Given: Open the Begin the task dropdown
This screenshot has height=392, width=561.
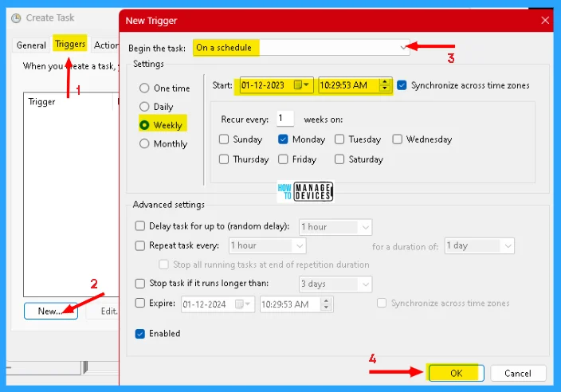Looking at the screenshot, I should tap(301, 48).
